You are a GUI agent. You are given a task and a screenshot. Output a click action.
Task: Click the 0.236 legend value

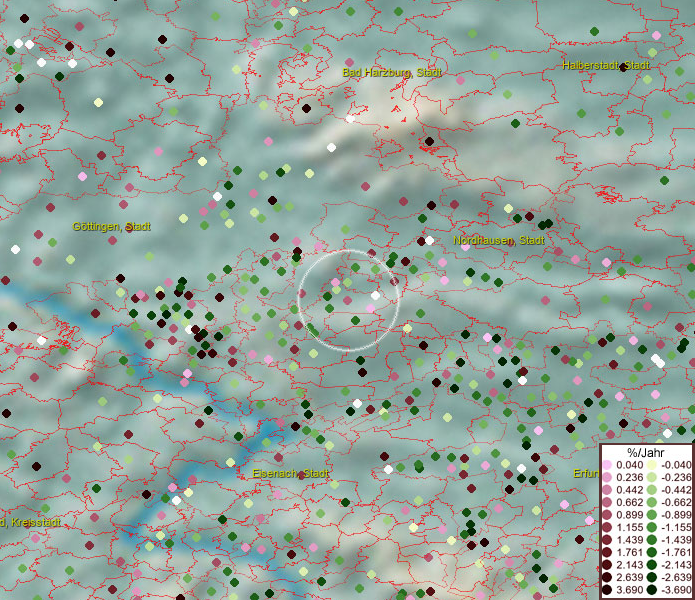pyautogui.click(x=629, y=477)
